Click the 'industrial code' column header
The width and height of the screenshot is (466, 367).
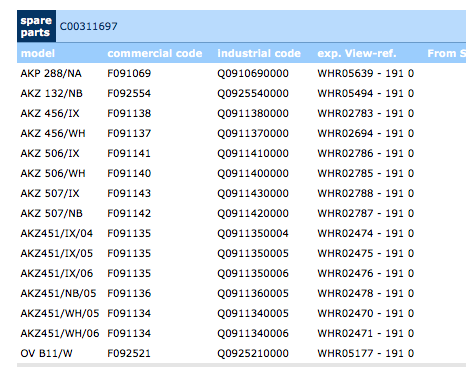point(259,53)
